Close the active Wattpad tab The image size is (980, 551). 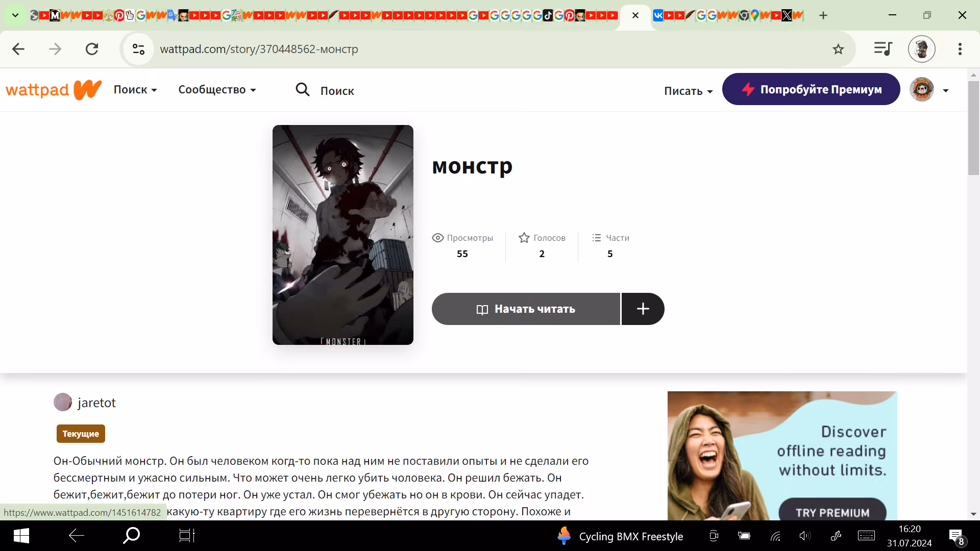(635, 15)
